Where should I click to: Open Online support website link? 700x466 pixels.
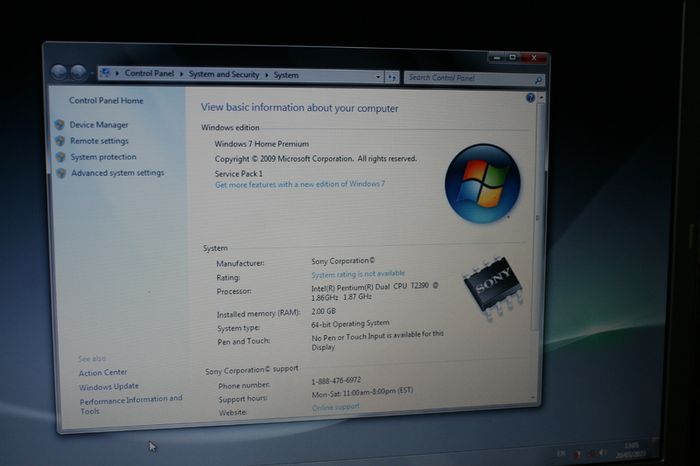336,407
